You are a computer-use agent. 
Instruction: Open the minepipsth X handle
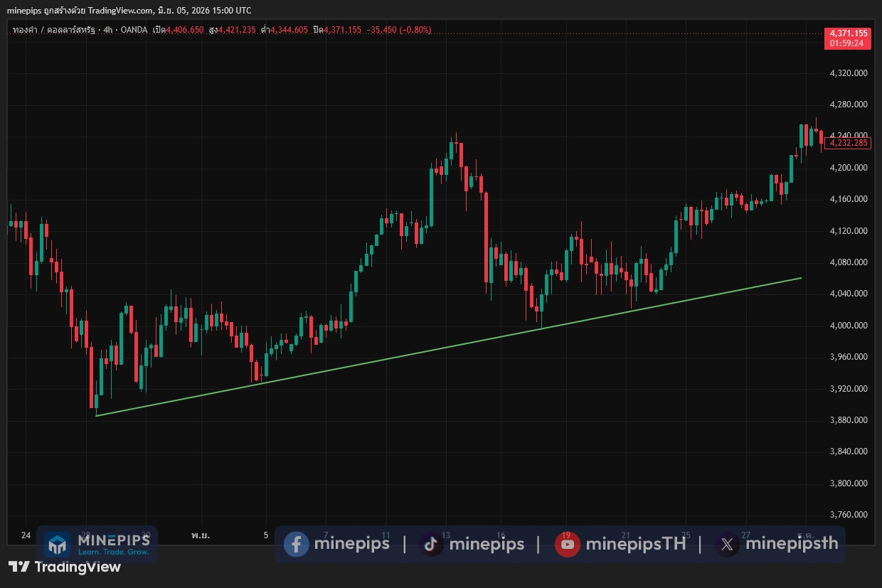pos(792,544)
